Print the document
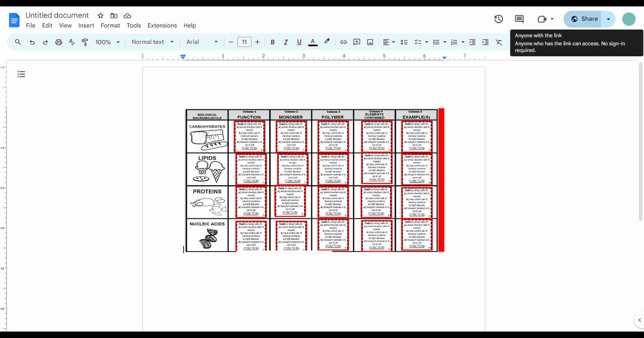 coord(58,42)
